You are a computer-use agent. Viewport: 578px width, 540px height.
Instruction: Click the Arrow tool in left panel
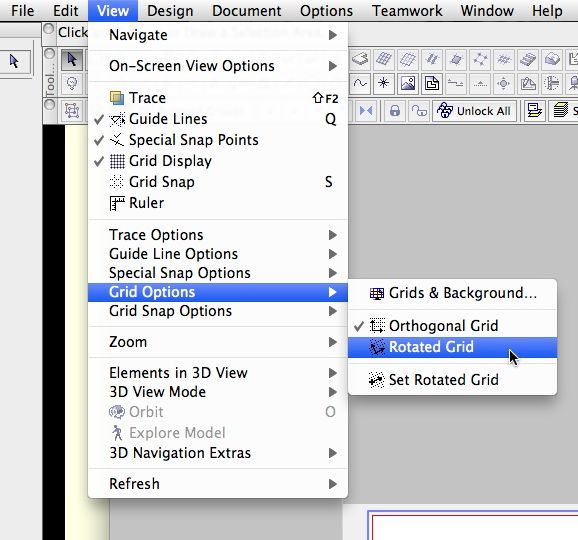14,61
